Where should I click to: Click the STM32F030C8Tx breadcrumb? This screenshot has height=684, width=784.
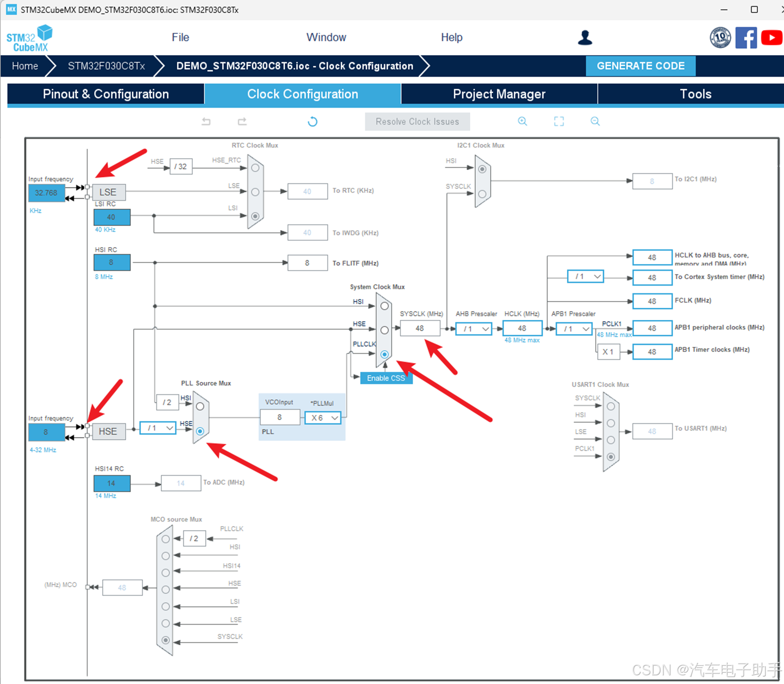click(106, 66)
